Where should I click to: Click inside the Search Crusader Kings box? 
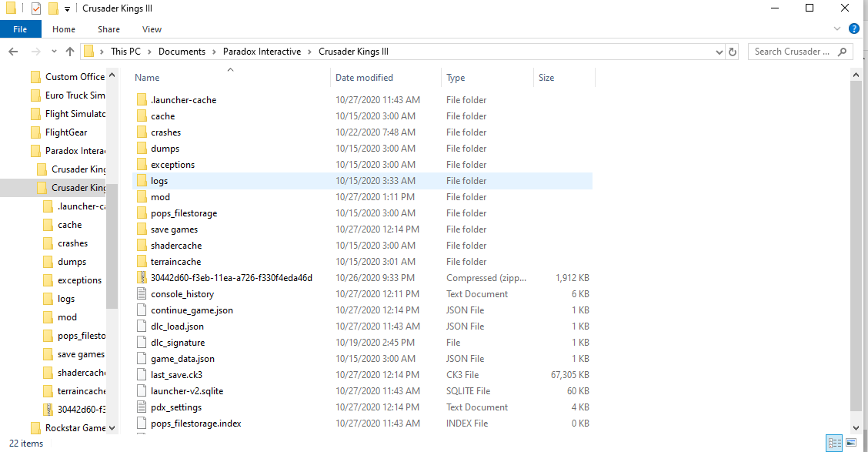pos(791,52)
